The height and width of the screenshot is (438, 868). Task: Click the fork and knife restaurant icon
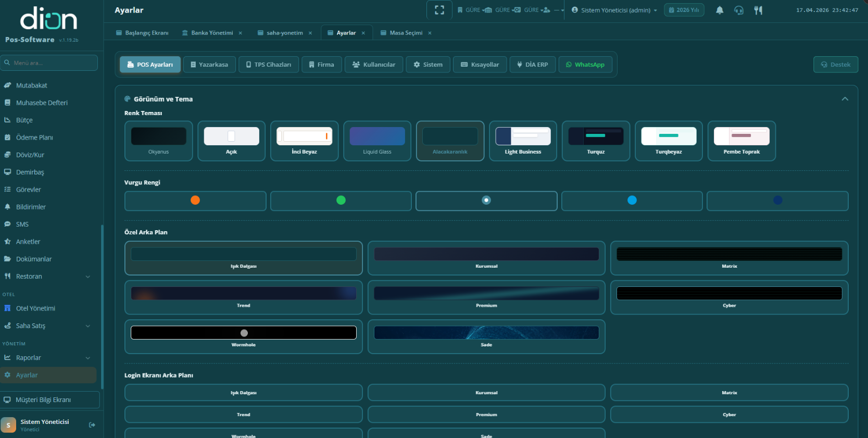[x=758, y=10]
